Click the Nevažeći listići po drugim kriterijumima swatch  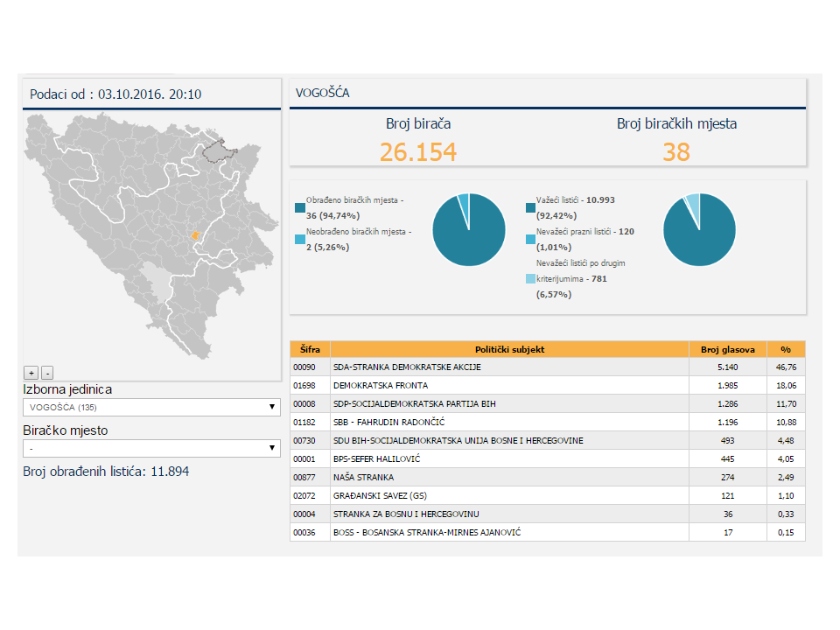click(530, 279)
